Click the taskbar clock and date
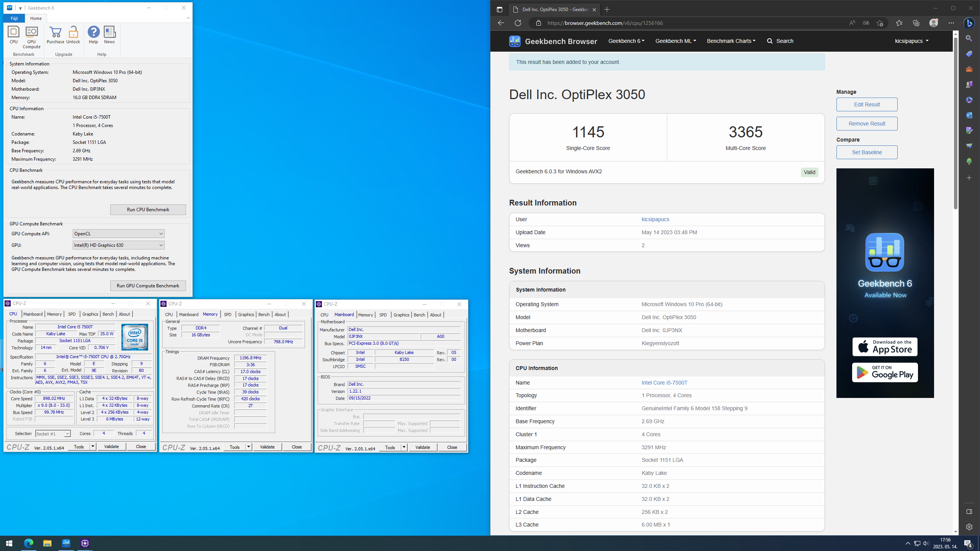The image size is (980, 551). (x=945, y=543)
